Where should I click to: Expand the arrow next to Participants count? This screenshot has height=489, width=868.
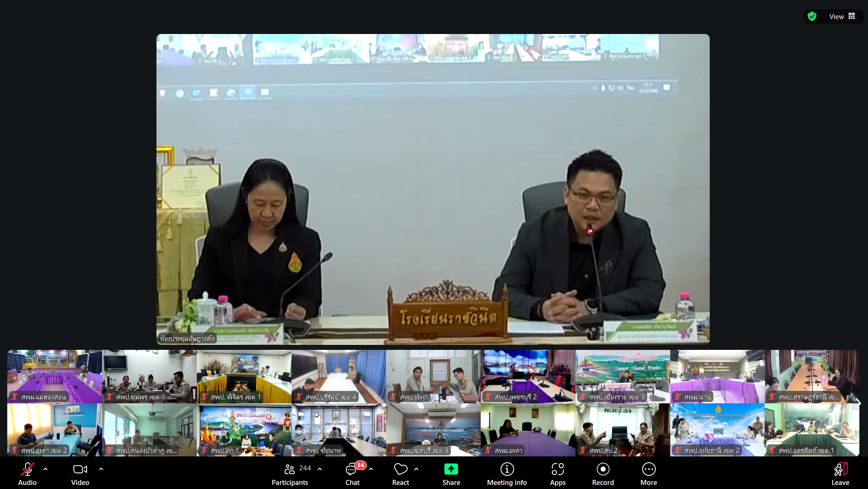coord(320,469)
